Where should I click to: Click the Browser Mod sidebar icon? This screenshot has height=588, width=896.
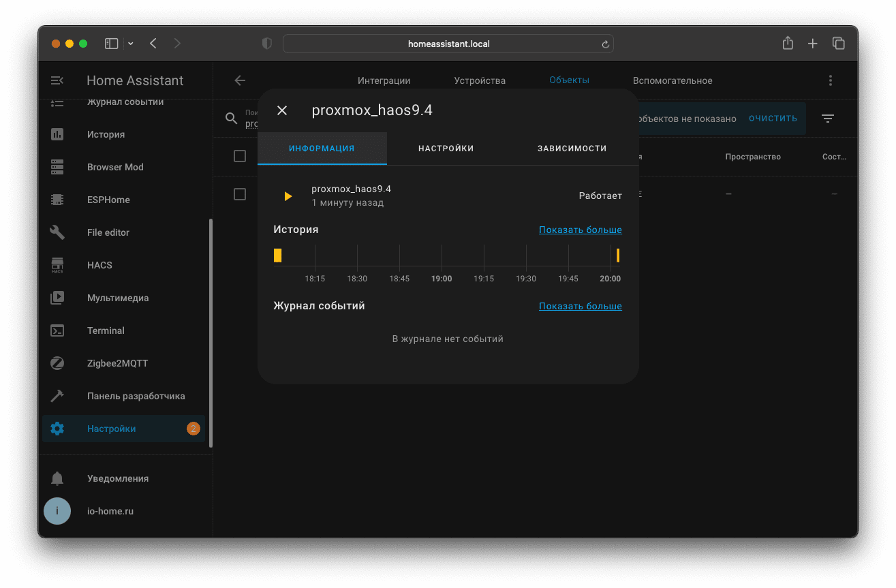[x=57, y=167]
